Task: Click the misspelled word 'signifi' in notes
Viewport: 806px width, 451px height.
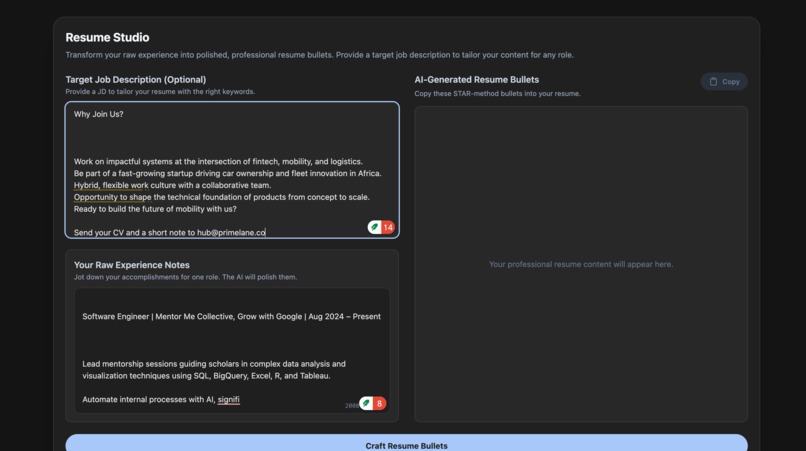Action: pos(228,400)
